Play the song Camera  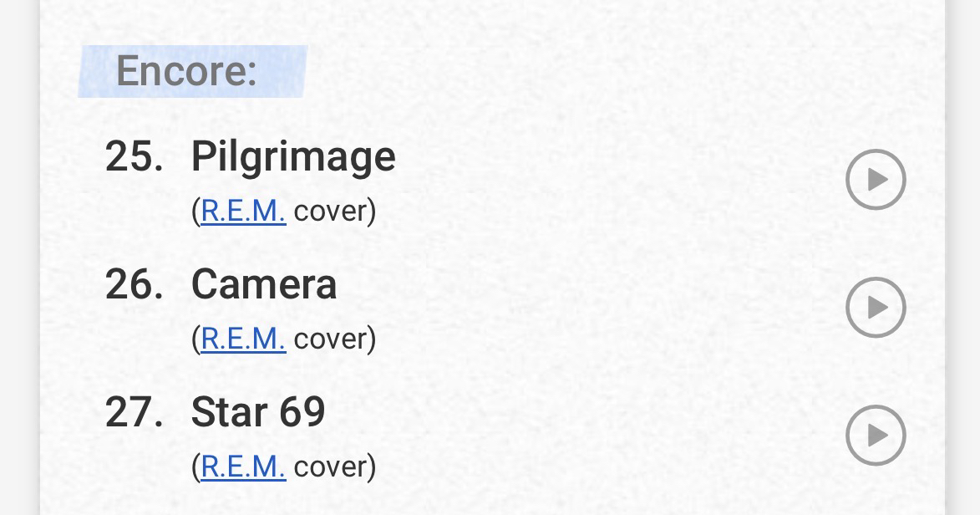tap(876, 307)
